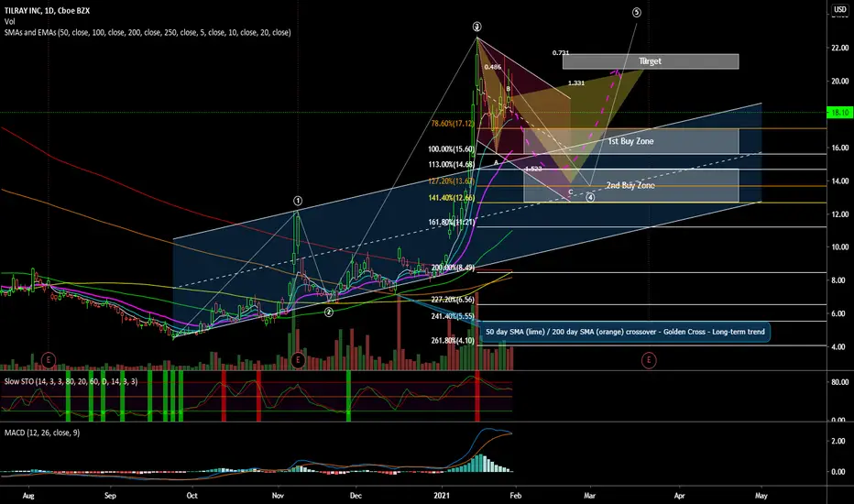Click the 127.20% Fibonacci label

[451, 181]
